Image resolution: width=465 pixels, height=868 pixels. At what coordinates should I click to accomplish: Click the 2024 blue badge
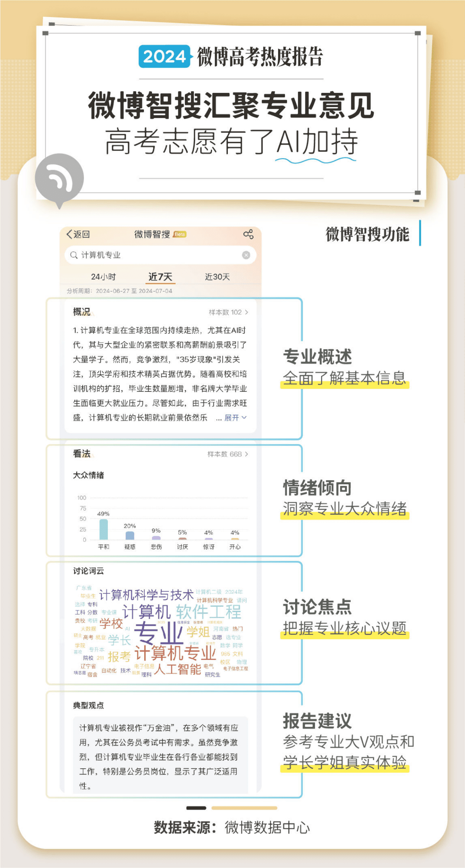pos(165,56)
